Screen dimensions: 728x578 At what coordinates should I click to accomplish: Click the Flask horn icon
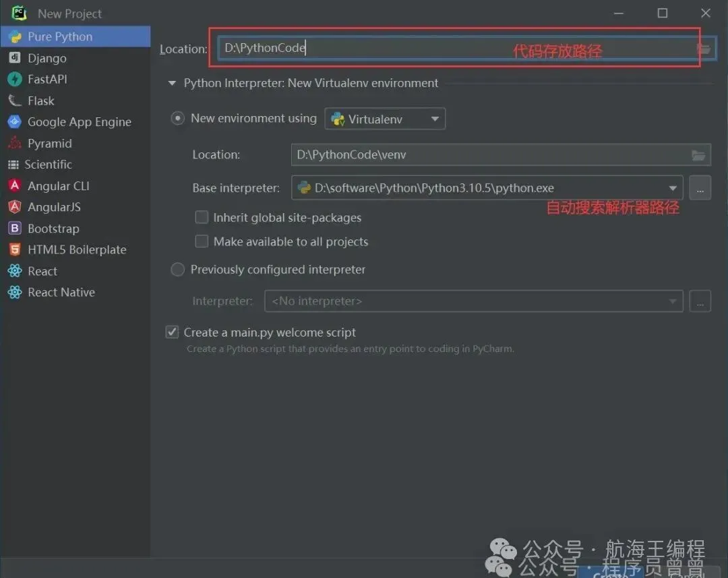15,100
